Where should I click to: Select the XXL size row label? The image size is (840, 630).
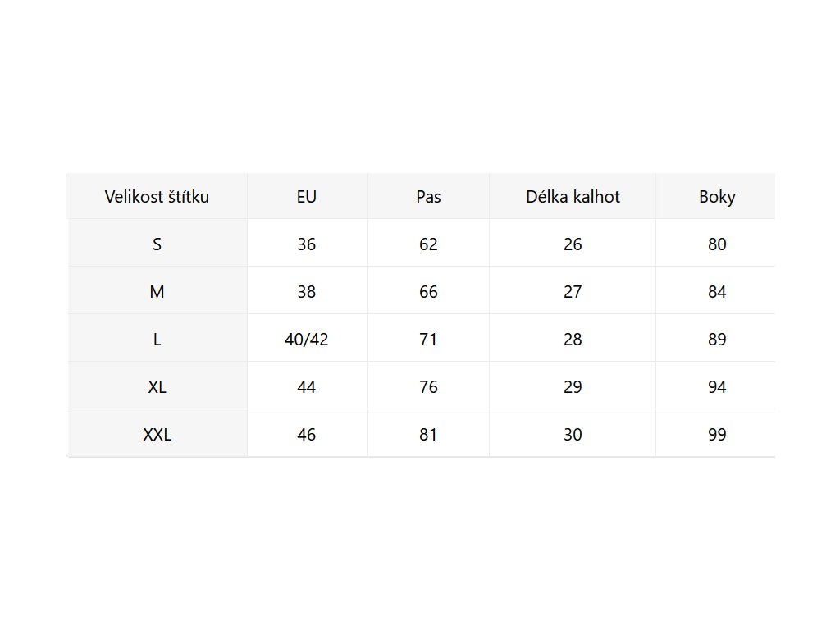coord(157,435)
